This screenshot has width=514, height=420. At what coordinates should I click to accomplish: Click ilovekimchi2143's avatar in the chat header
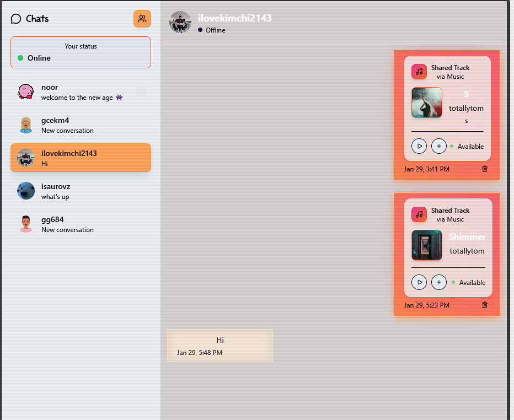pos(180,22)
